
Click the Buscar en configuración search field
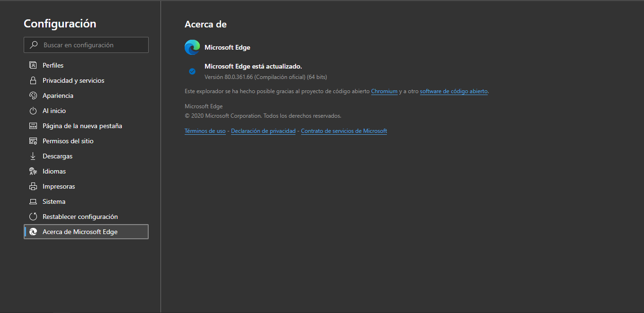(86, 45)
